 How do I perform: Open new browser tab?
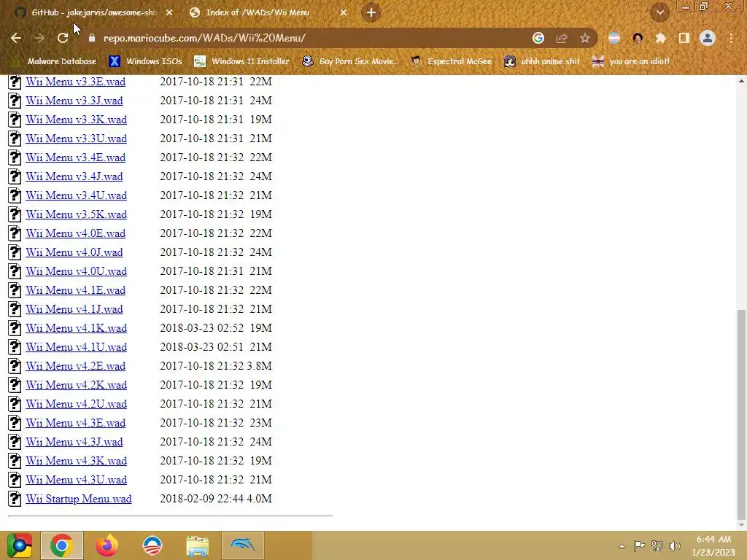(371, 12)
